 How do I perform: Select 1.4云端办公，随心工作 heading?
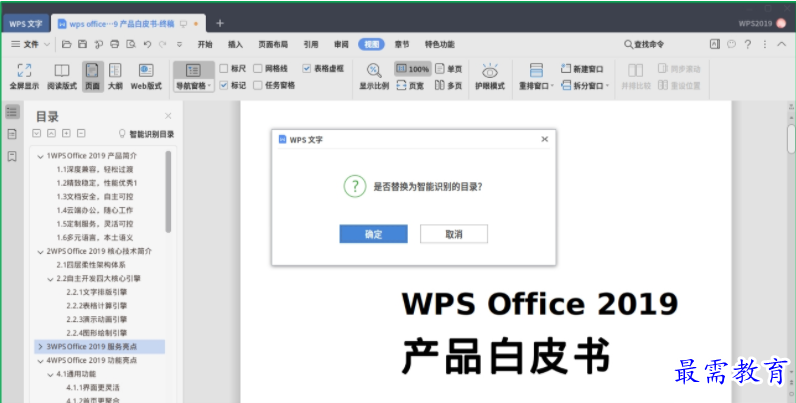click(x=95, y=210)
